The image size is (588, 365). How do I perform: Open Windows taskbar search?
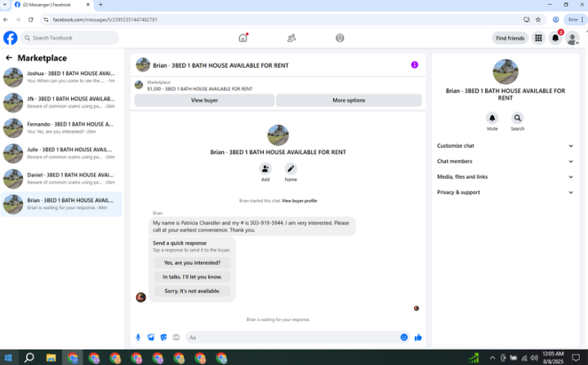[x=29, y=358]
